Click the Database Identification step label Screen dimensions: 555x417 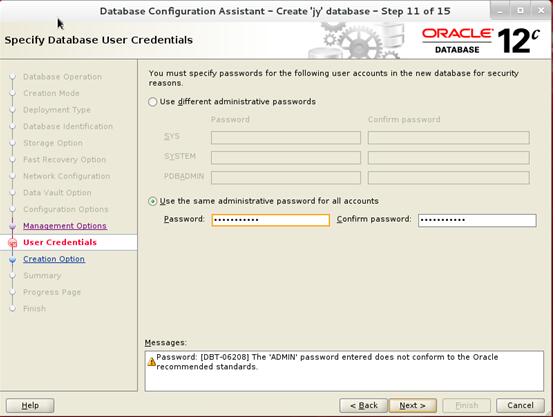pos(68,126)
